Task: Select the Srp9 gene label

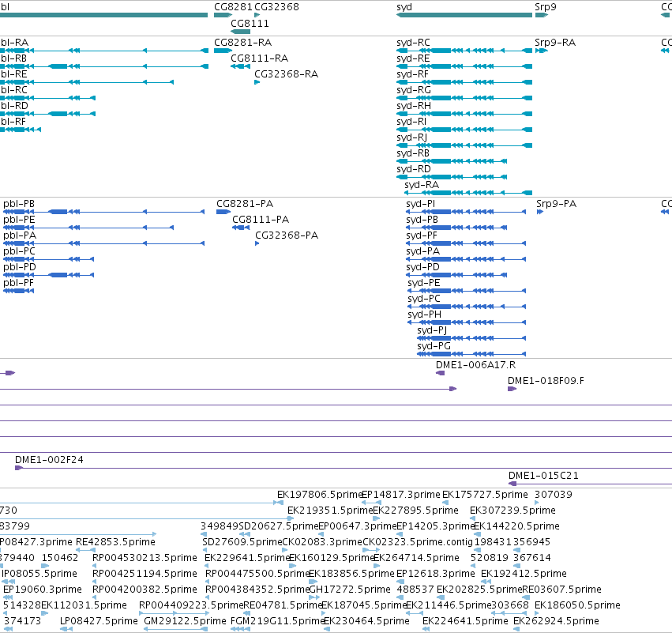Action: pyautogui.click(x=545, y=7)
